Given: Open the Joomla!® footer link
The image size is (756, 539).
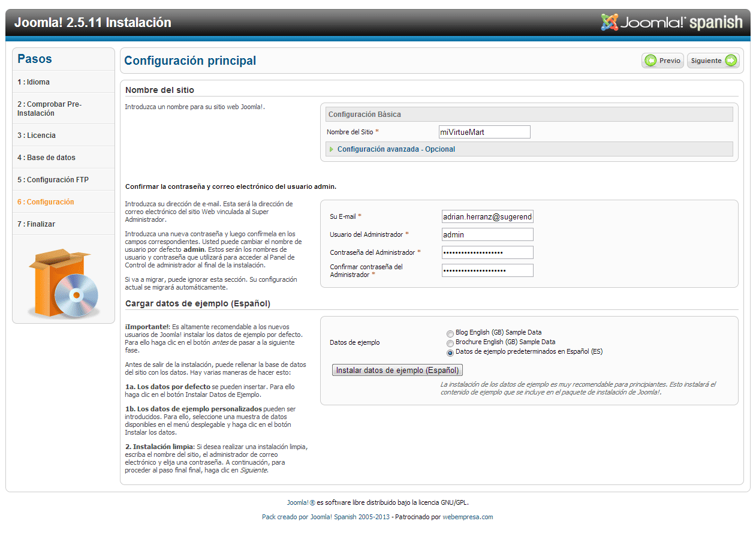Looking at the screenshot, I should click(301, 502).
